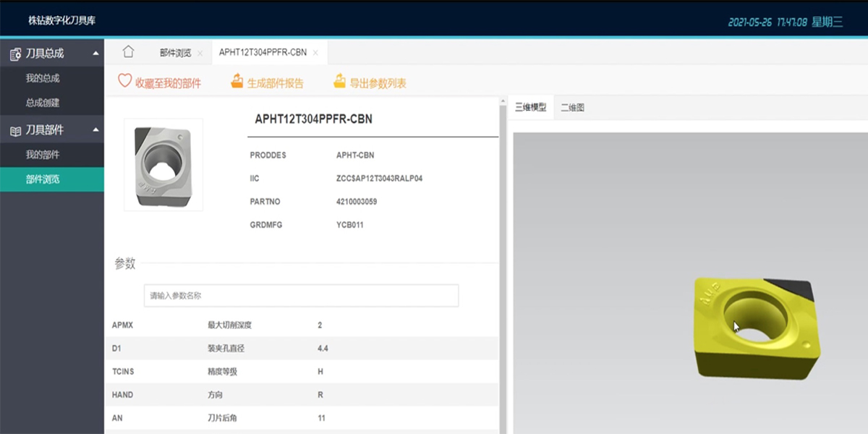
Task: Click the insert product thumbnail image
Action: (163, 165)
